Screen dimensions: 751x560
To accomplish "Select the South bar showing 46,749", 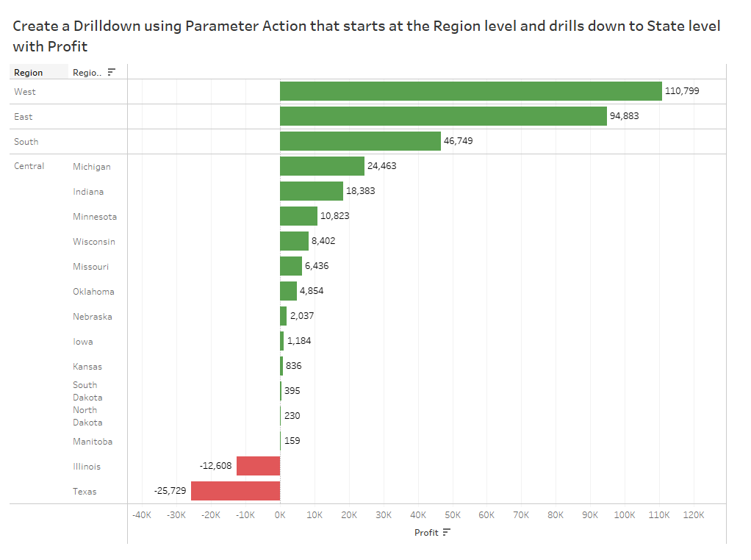I will point(360,141).
